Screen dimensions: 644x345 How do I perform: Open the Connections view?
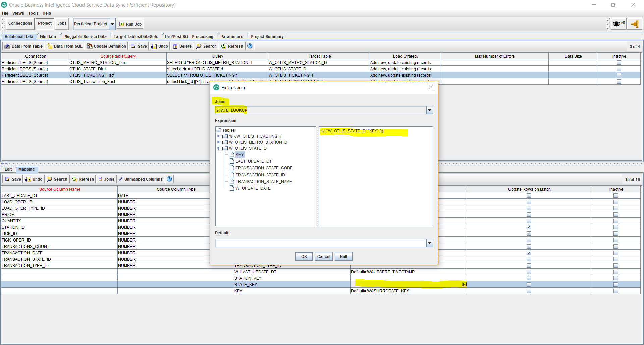point(20,24)
